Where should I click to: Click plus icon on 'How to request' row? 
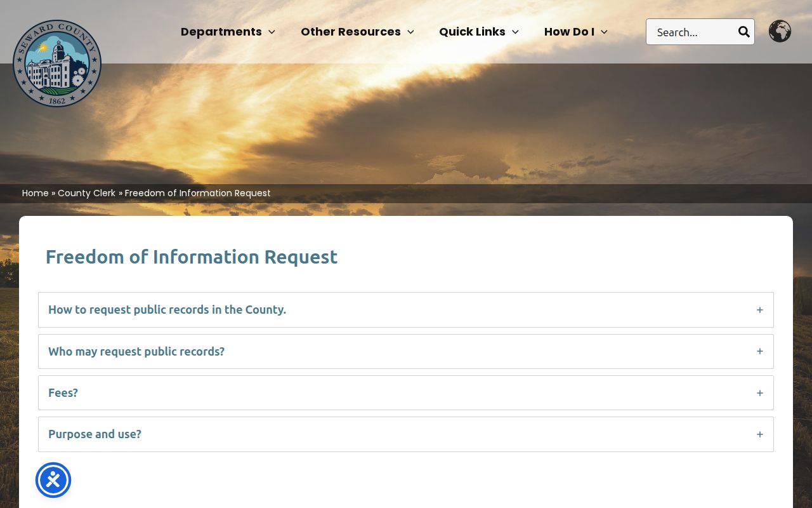(759, 310)
